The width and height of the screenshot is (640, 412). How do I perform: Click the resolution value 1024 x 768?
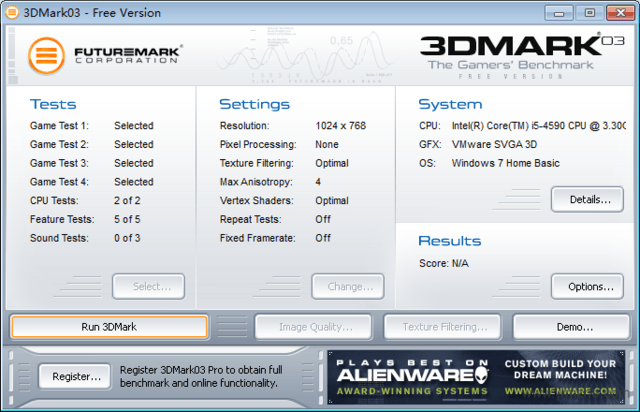tap(340, 126)
